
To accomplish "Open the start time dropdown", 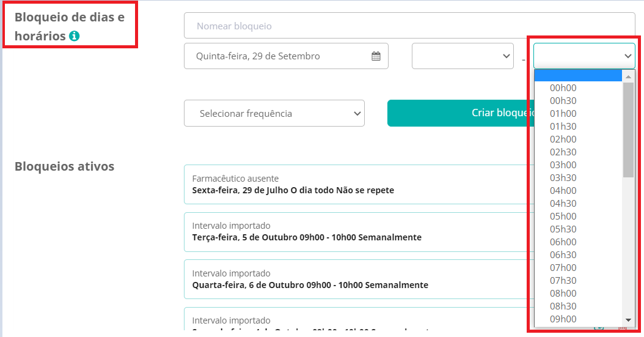I will (463, 56).
